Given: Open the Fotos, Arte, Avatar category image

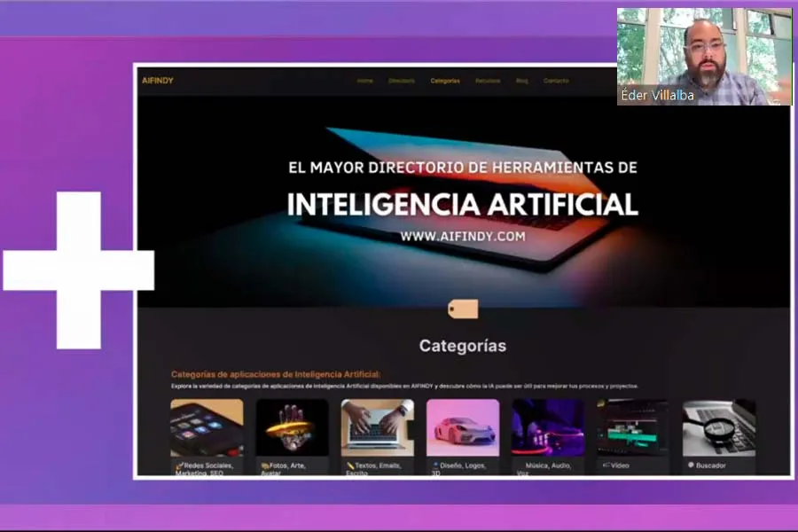Looking at the screenshot, I should coord(292,427).
